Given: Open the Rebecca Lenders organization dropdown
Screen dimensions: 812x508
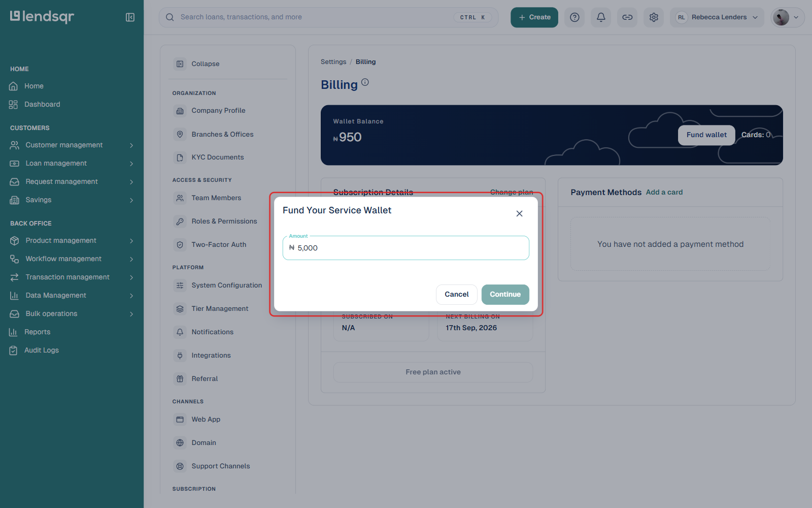Looking at the screenshot, I should 717,17.
